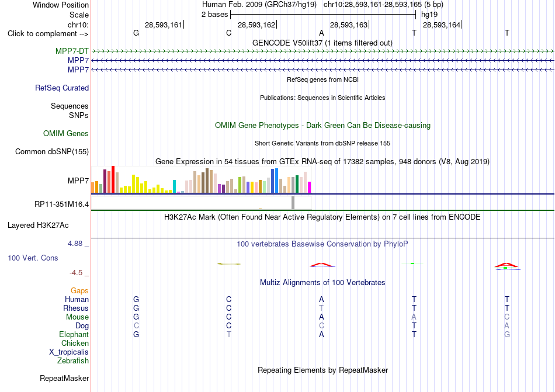The height and width of the screenshot is (392, 555).
Task: Select the Elephant species label
Action: point(74,334)
